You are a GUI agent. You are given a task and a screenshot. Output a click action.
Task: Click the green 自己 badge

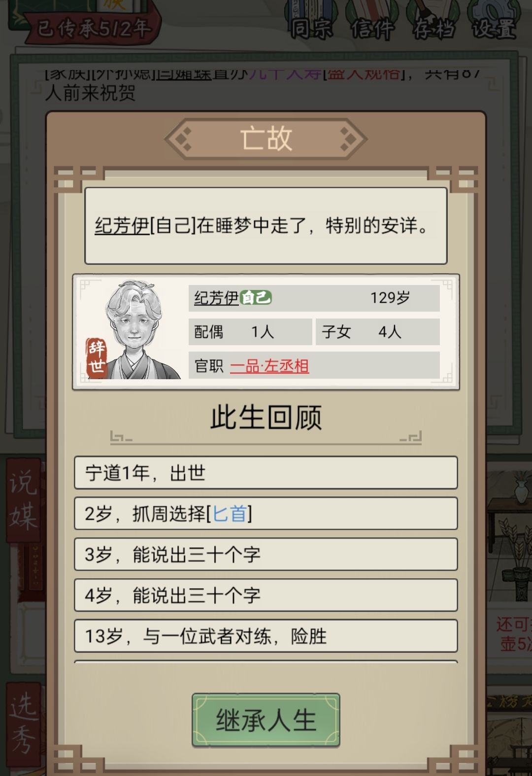(x=256, y=297)
